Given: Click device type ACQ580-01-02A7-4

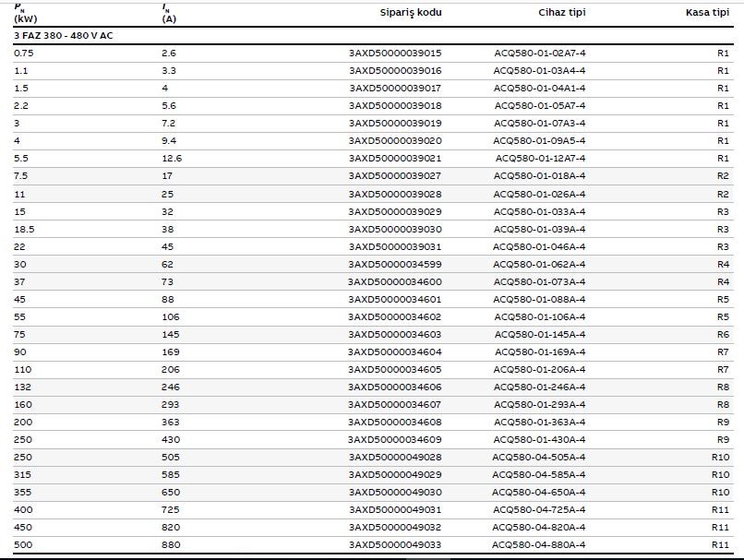Looking at the screenshot, I should [539, 54].
